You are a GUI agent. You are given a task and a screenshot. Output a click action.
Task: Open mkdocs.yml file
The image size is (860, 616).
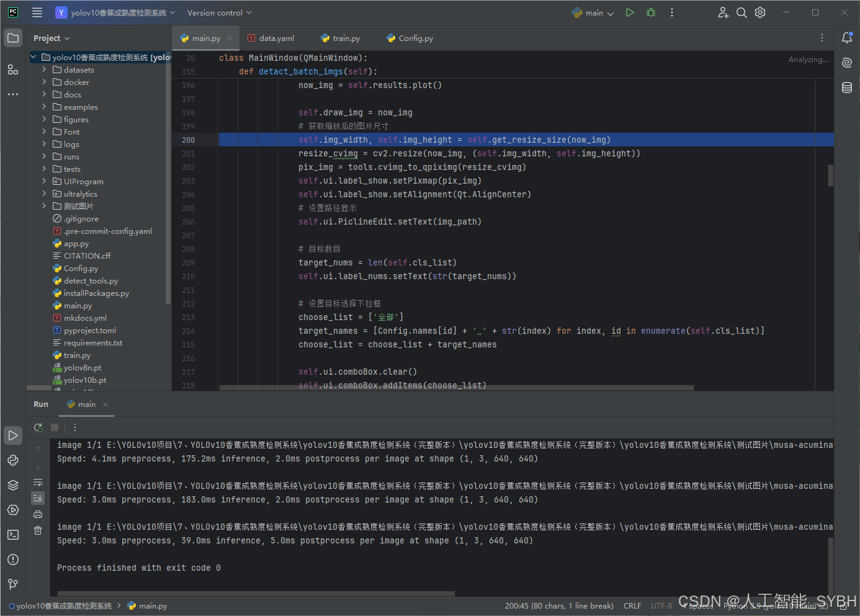point(85,318)
